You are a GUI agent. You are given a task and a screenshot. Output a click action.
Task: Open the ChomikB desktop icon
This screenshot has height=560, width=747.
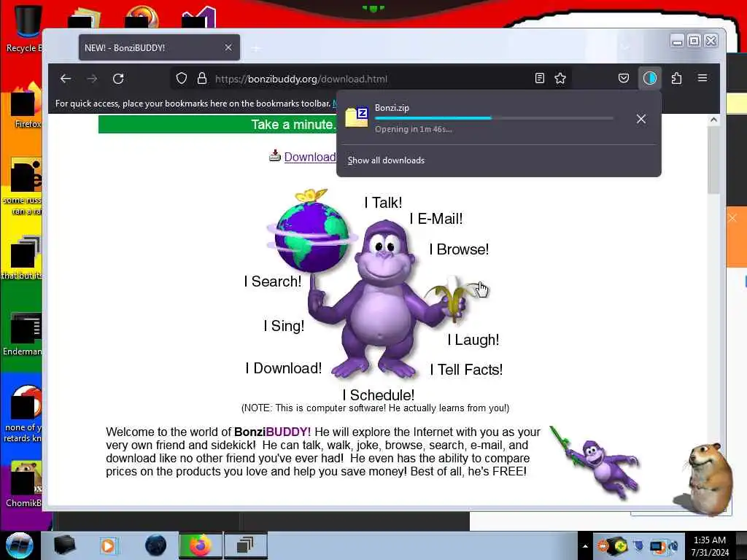[24, 483]
